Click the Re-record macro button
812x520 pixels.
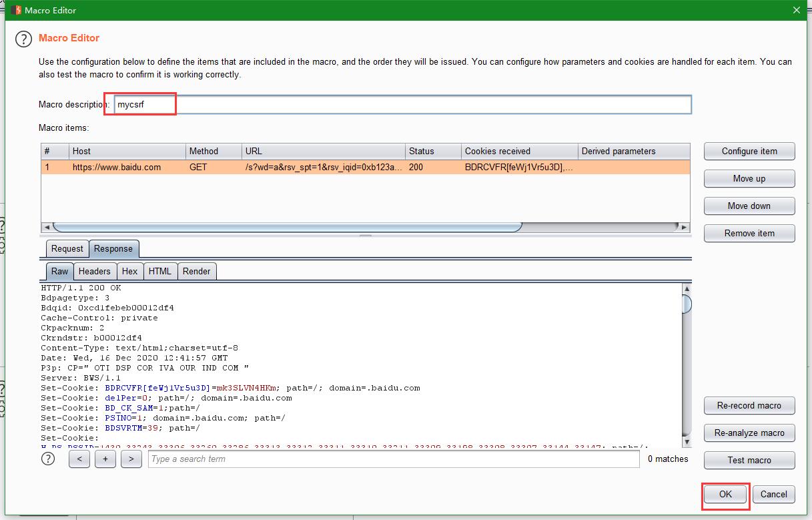tap(749, 405)
